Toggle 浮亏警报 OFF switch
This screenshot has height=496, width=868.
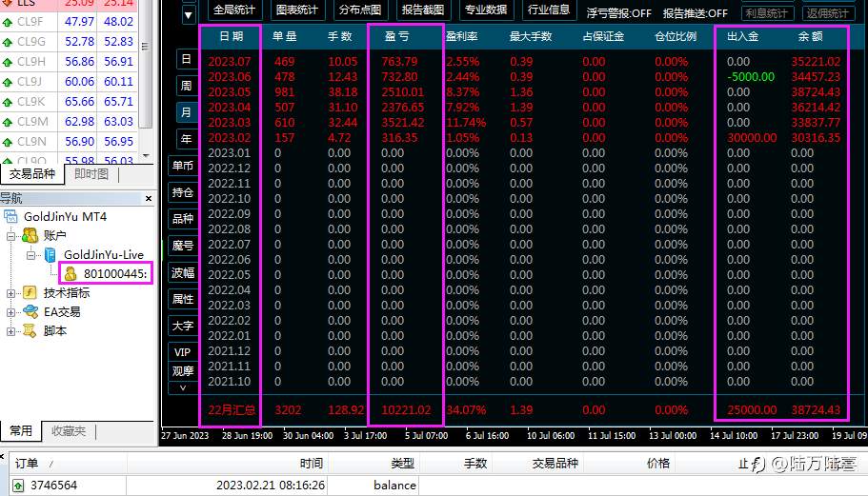coord(619,12)
